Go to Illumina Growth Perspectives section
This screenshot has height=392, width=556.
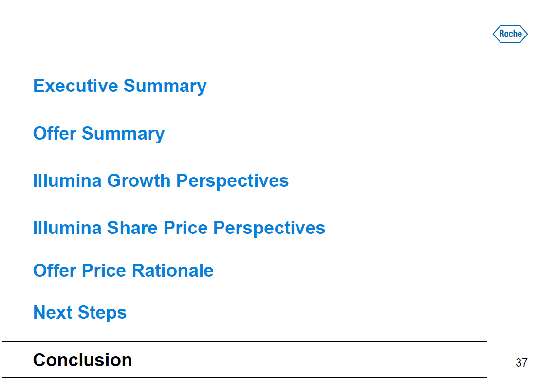(x=161, y=181)
